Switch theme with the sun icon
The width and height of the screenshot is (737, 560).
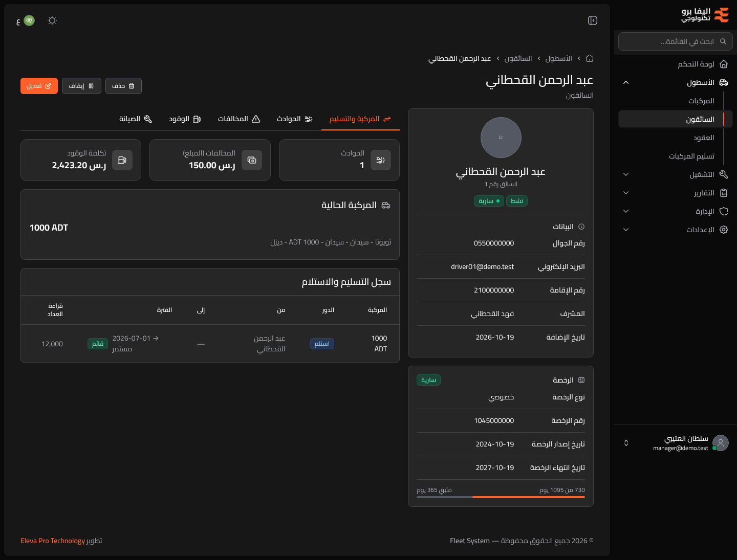click(x=52, y=20)
